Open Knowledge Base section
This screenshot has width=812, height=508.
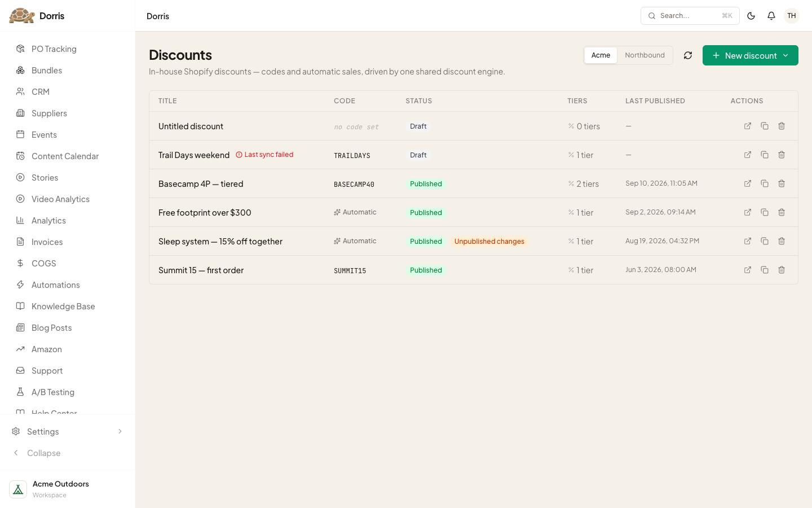[x=68, y=306]
